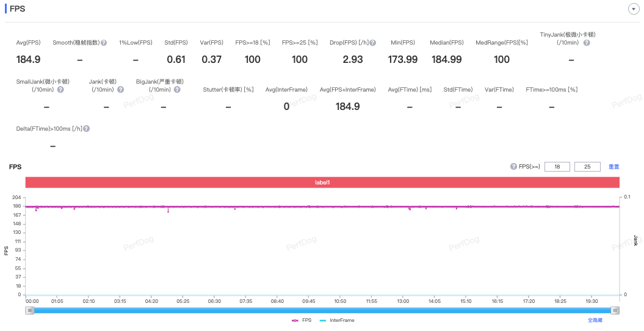Reset FPS thresholds with 重置 link

tap(613, 167)
